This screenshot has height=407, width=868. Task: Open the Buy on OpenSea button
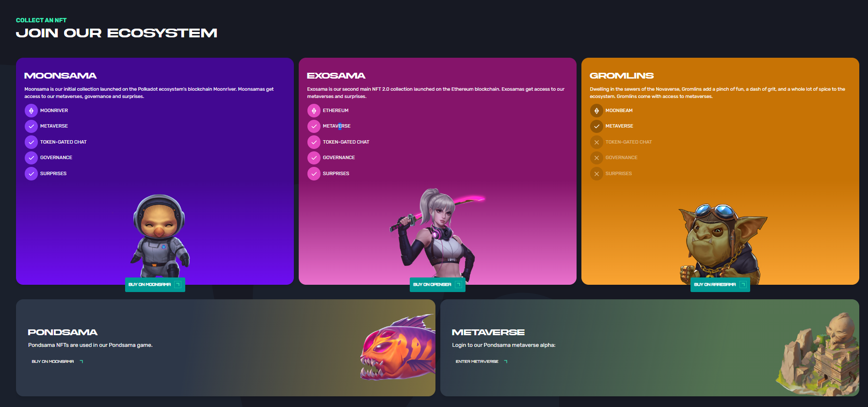pyautogui.click(x=437, y=285)
